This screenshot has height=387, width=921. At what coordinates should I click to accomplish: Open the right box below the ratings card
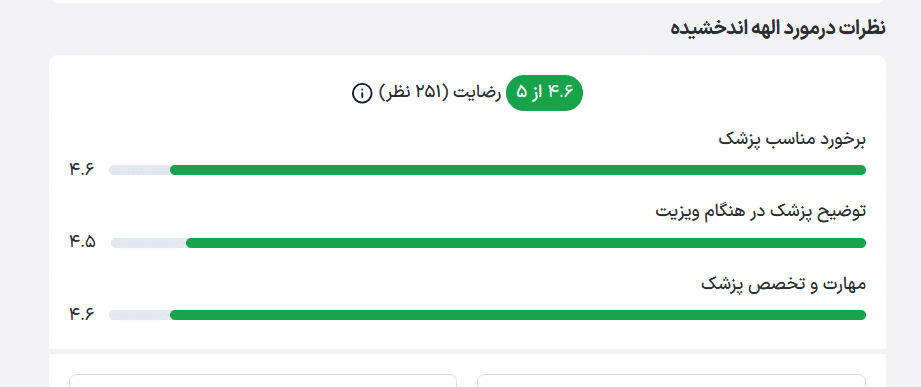[x=671, y=381]
